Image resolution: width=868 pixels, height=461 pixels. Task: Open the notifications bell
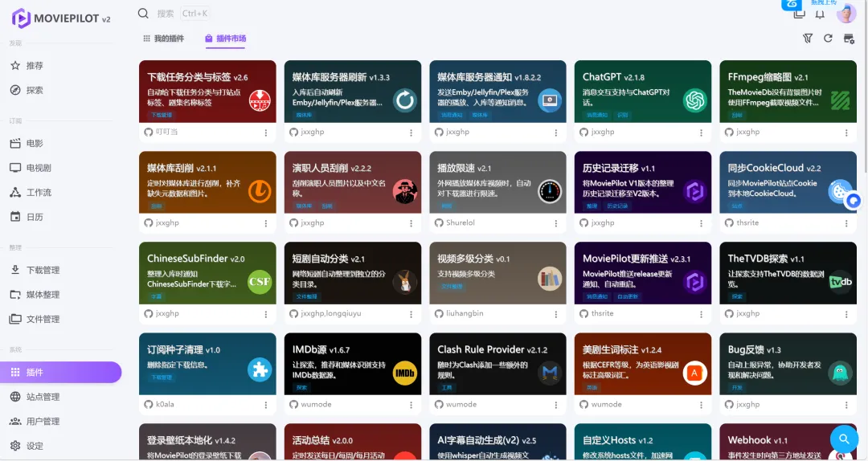[x=820, y=15]
